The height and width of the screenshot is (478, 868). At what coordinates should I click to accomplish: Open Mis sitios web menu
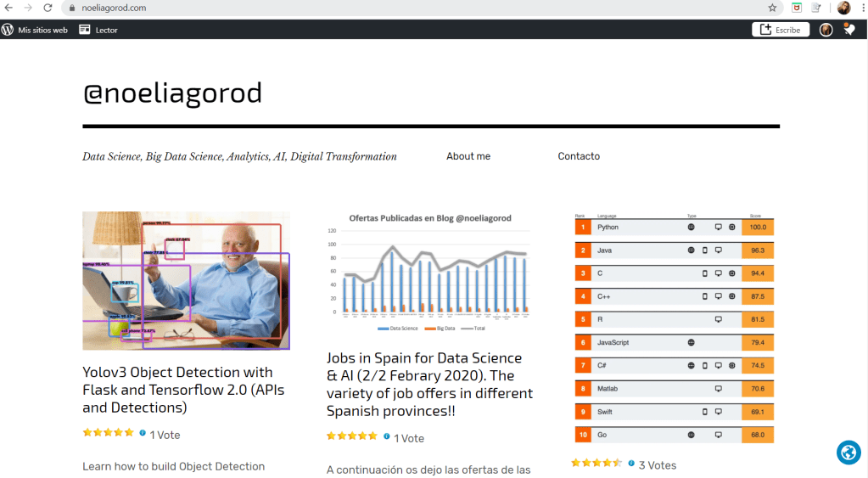pyautogui.click(x=35, y=30)
